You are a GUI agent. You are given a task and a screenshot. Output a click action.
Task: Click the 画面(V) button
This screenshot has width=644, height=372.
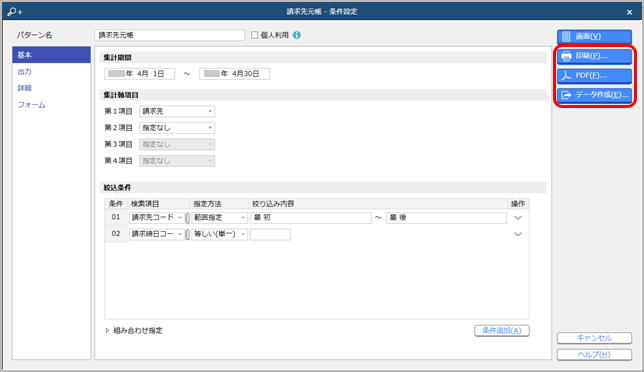[594, 36]
